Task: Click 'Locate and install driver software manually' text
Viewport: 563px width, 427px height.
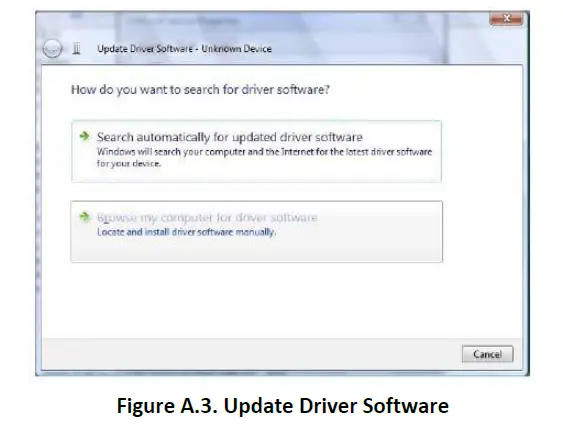Action: (186, 232)
